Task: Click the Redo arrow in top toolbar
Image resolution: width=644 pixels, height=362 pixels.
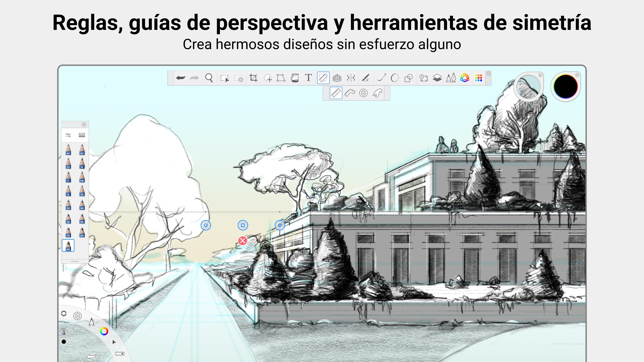Action: 194,78
